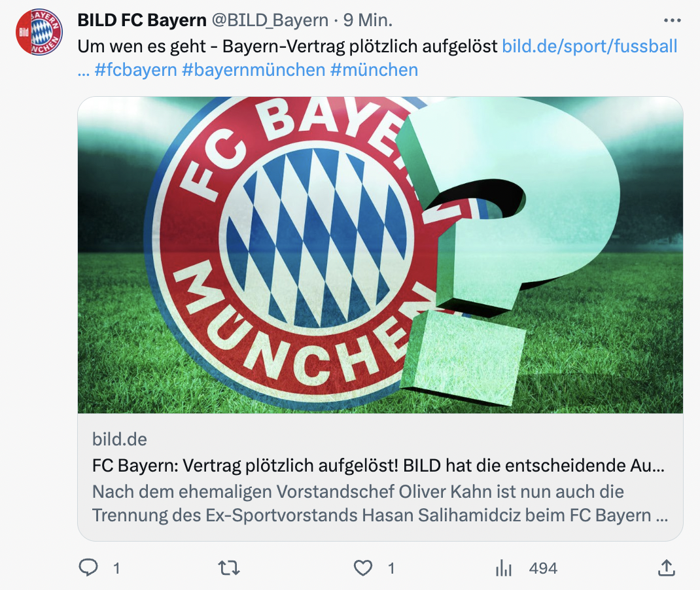Image resolution: width=700 pixels, height=590 pixels.
Task: Select the #bayernmünchen hashtag
Action: (254, 70)
